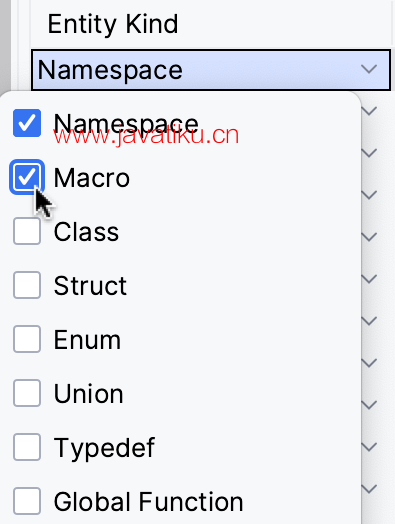
Task: Click the chevron arrow in Namespace dropdown
Action: (x=369, y=70)
